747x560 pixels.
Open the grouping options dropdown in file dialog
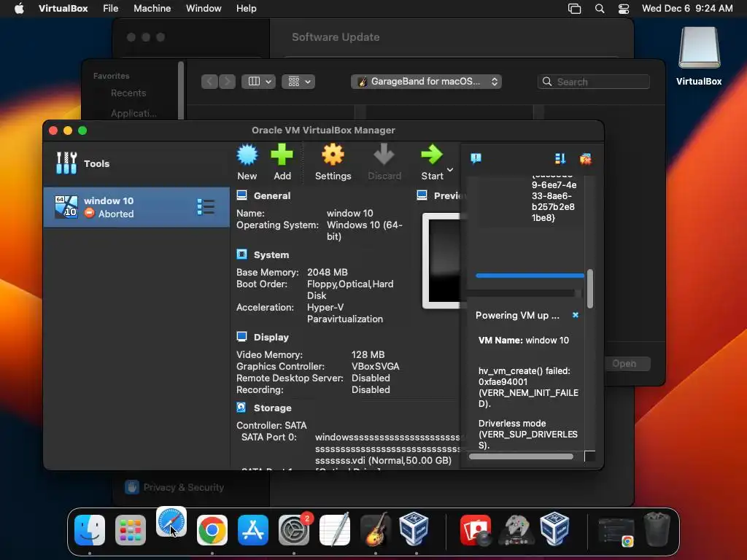(298, 82)
